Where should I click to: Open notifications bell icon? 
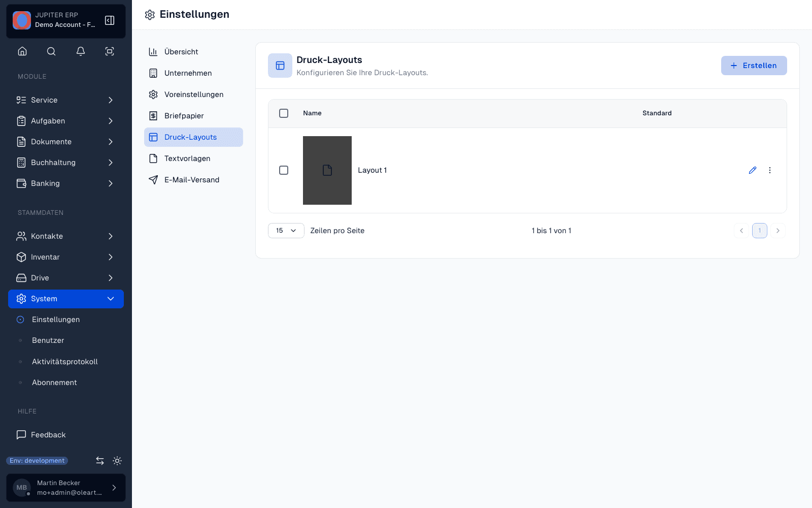[x=81, y=51]
